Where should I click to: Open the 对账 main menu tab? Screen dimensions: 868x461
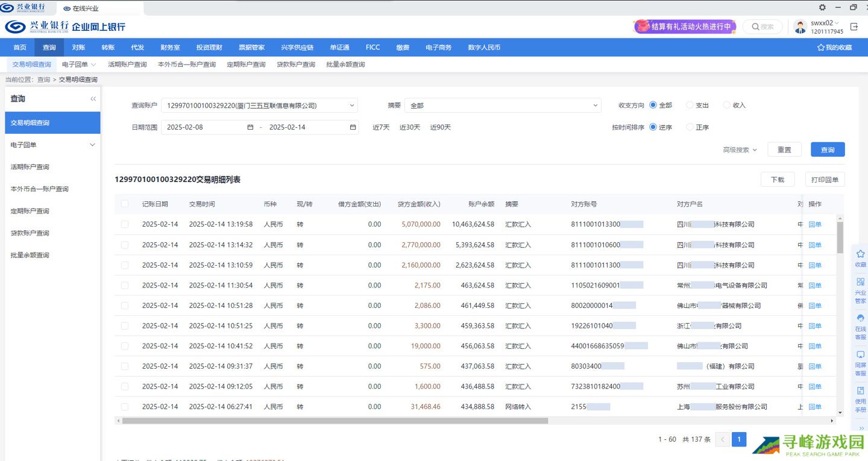(78, 48)
